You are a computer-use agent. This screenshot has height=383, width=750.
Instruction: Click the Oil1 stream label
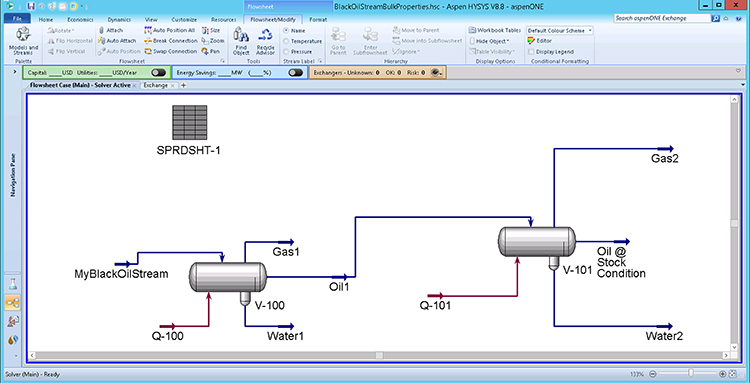click(x=340, y=287)
